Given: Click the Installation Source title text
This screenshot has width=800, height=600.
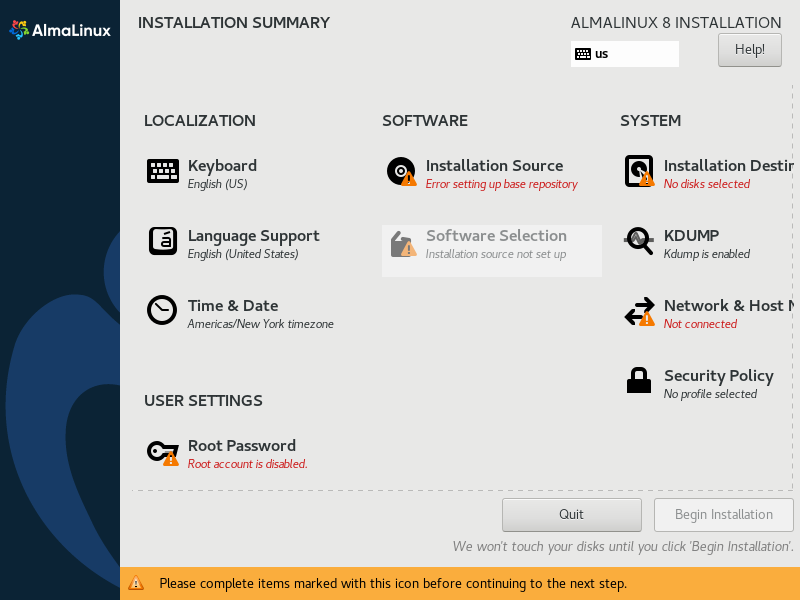Looking at the screenshot, I should (x=494, y=166).
